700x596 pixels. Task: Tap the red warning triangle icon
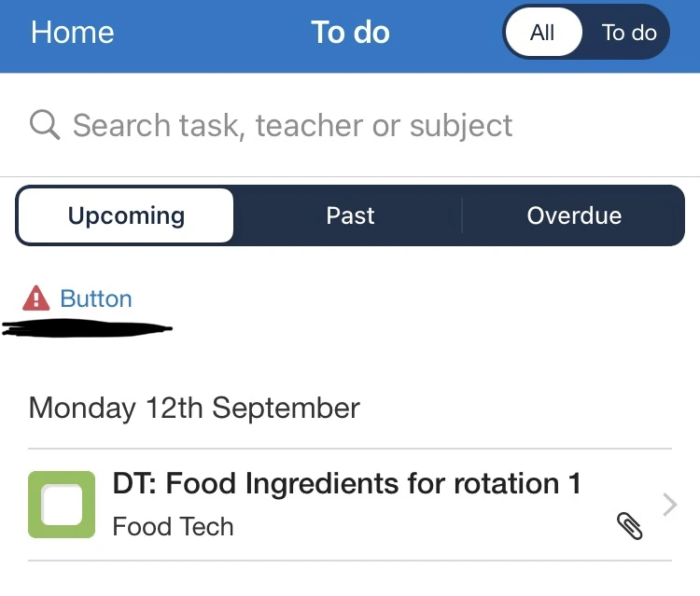pos(35,298)
